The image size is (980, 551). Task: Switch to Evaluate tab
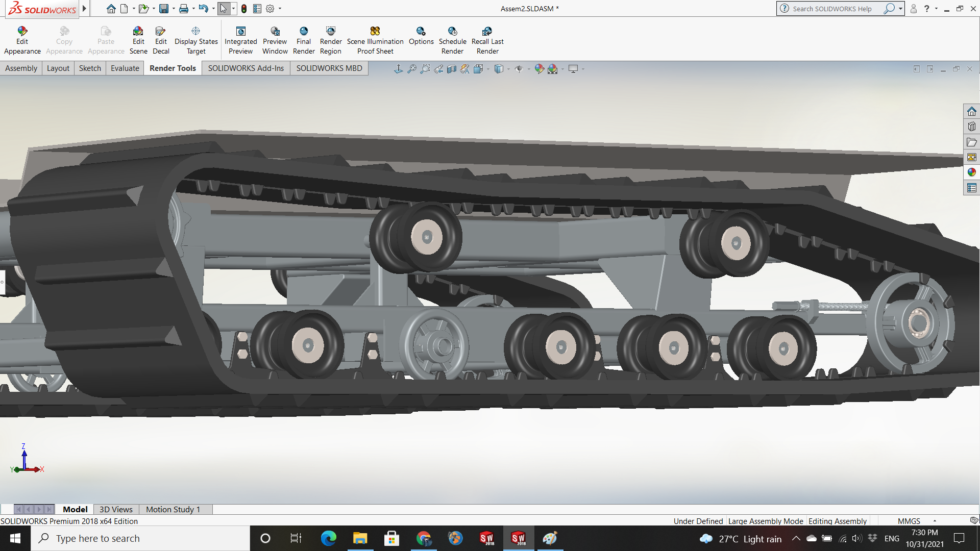point(125,68)
